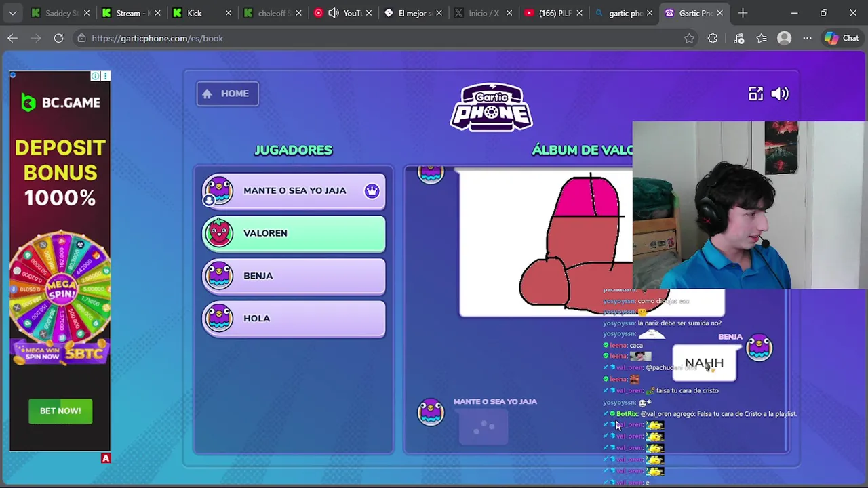
Task: Open the browser profile avatar
Action: point(784,39)
